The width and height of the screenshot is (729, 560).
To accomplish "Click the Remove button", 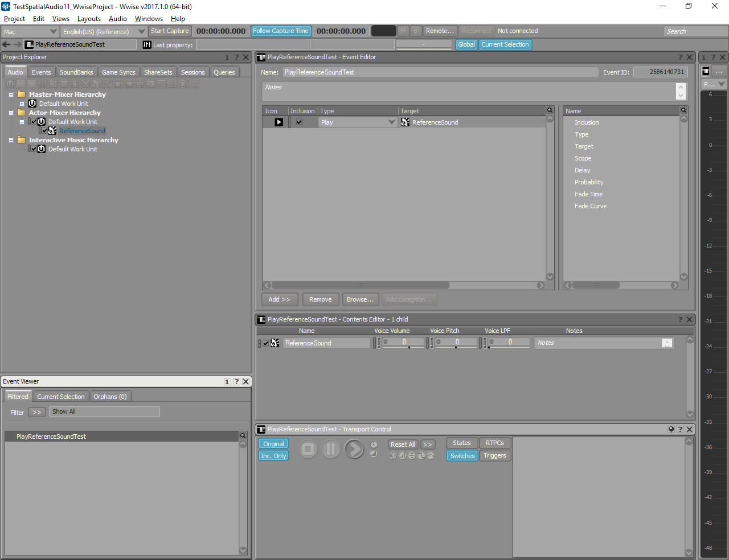I will [320, 299].
